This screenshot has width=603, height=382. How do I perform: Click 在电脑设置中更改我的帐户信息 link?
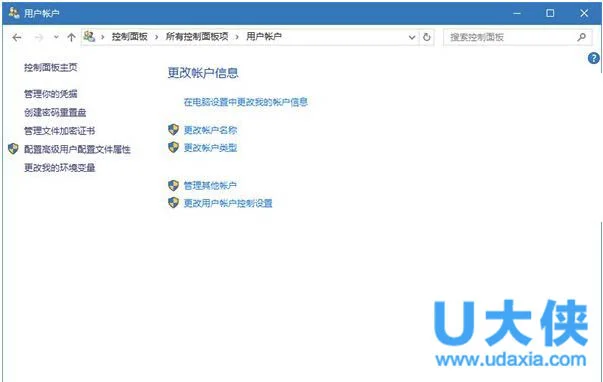pyautogui.click(x=246, y=102)
